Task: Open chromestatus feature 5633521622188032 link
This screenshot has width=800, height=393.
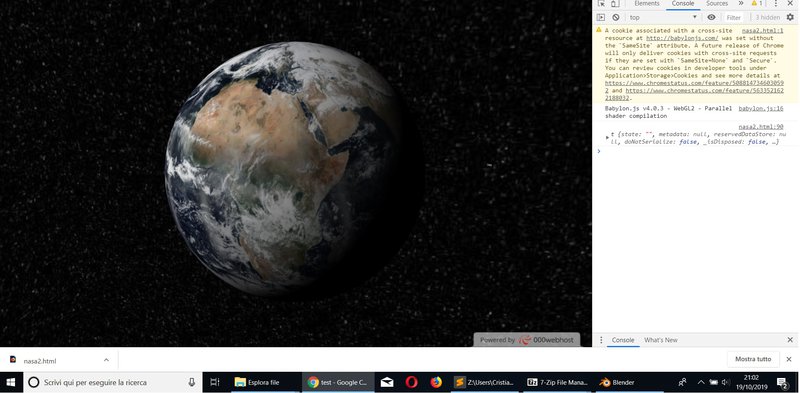Action: click(x=694, y=94)
